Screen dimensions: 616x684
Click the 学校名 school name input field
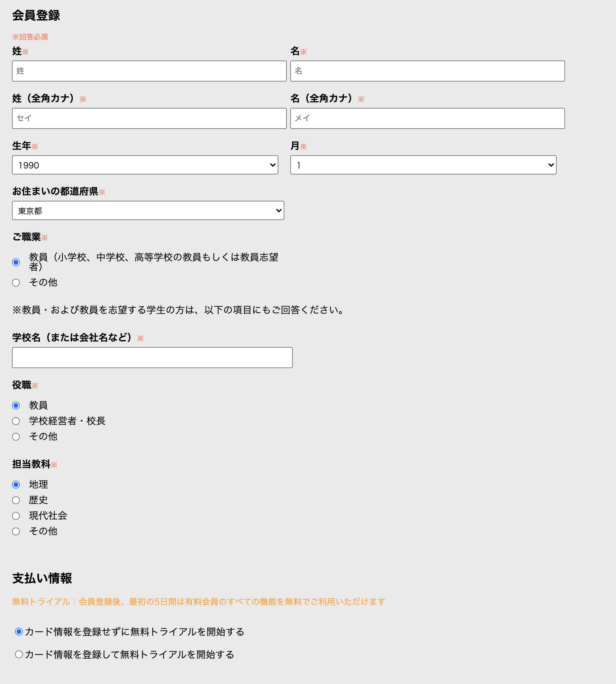coord(152,358)
